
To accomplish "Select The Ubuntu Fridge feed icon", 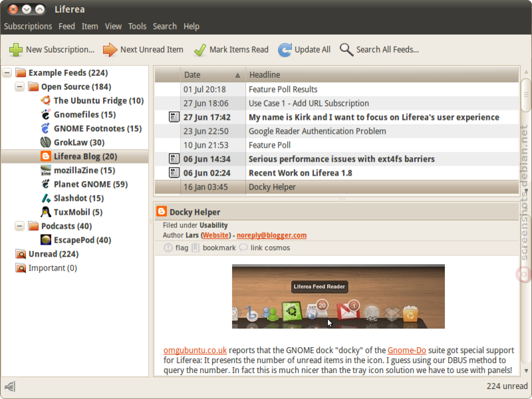I will [46, 100].
